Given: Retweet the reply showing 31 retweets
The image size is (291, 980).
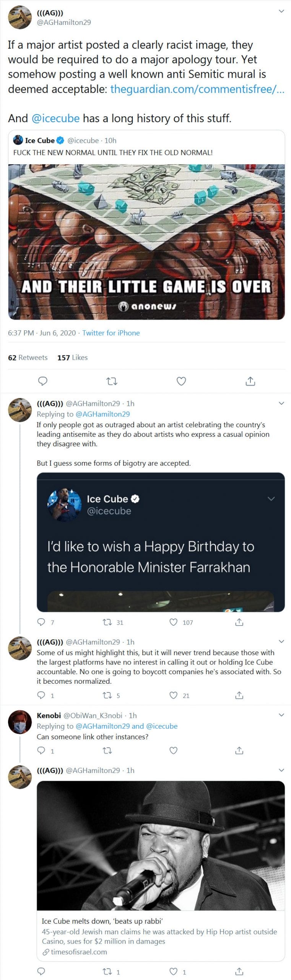Looking at the screenshot, I should [107, 622].
